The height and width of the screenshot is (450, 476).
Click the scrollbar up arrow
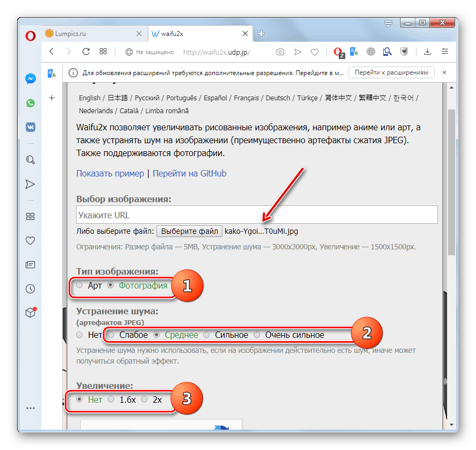[x=452, y=87]
